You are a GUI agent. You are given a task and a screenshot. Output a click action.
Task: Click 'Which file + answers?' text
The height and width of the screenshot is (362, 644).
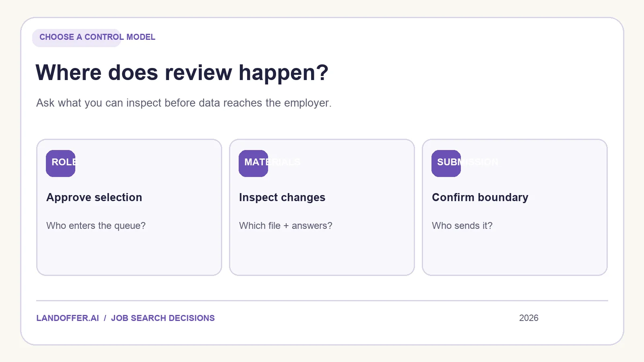click(x=286, y=226)
